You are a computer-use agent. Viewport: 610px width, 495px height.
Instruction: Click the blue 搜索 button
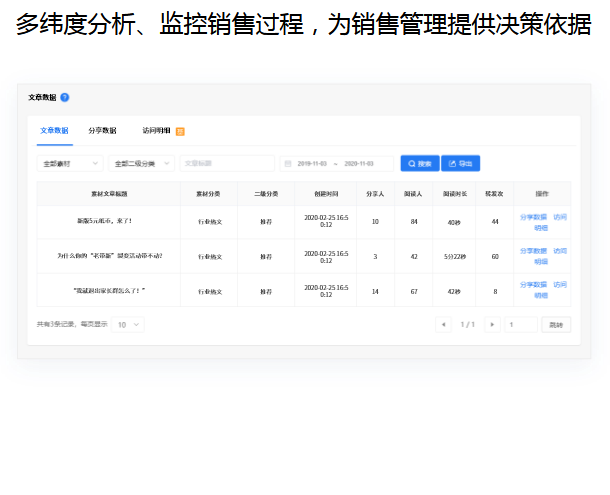[x=420, y=163]
